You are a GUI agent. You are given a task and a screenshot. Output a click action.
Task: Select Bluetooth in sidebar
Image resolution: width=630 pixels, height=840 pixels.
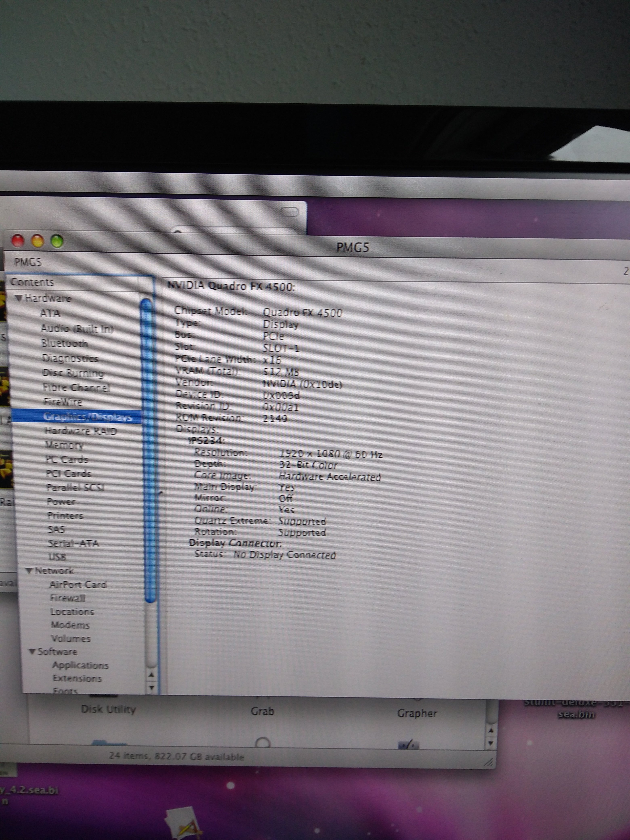click(64, 344)
